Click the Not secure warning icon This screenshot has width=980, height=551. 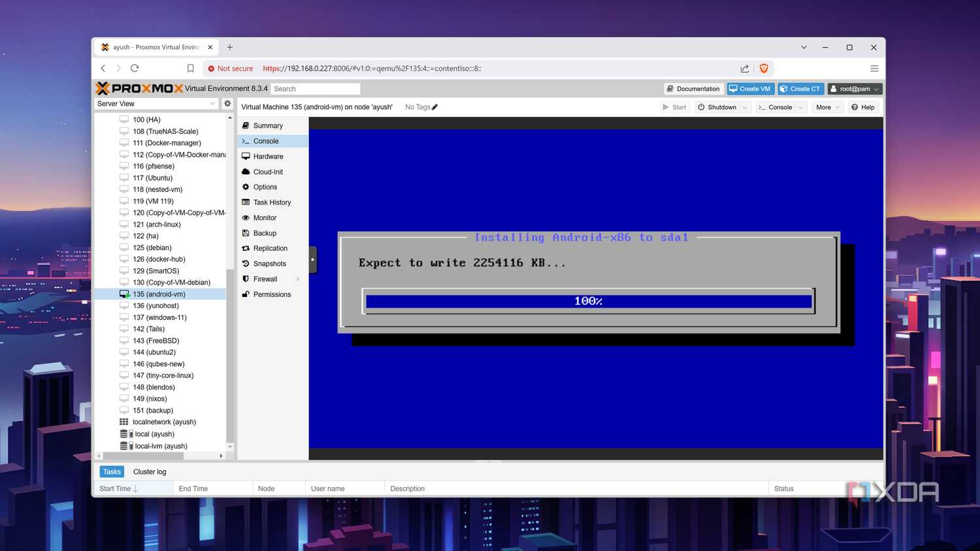211,69
